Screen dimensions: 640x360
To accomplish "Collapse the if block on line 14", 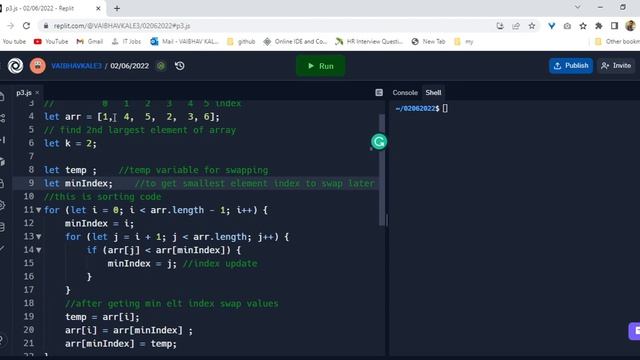I will click(x=39, y=250).
